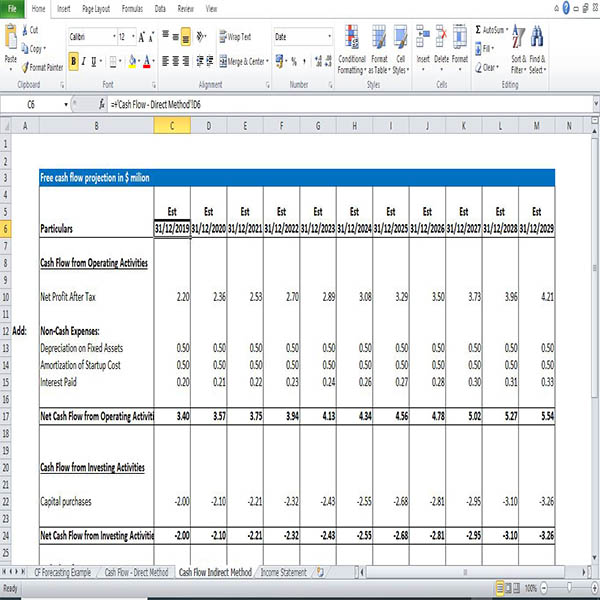Viewport: 600px width, 600px height.
Task: Open the Borders dropdown arrow
Action: [x=120, y=61]
